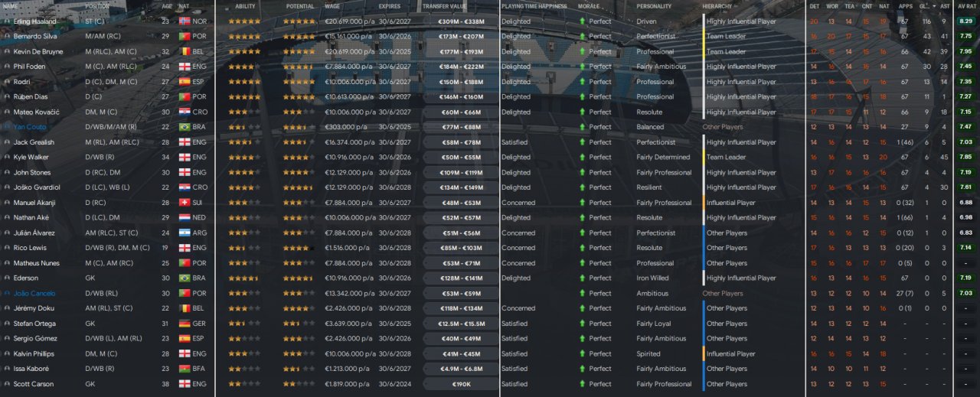The image size is (980, 397).
Task: Sort by the ABILITY column header
Action: pyautogui.click(x=245, y=6)
